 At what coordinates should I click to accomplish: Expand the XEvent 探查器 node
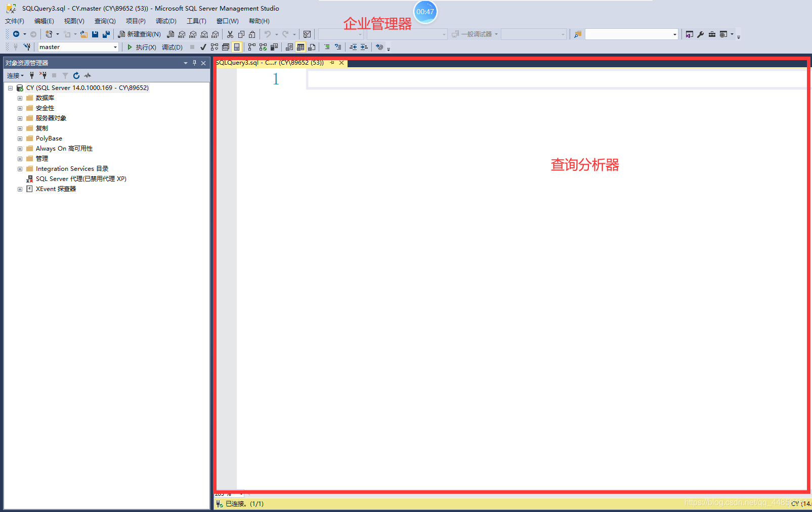coord(20,189)
